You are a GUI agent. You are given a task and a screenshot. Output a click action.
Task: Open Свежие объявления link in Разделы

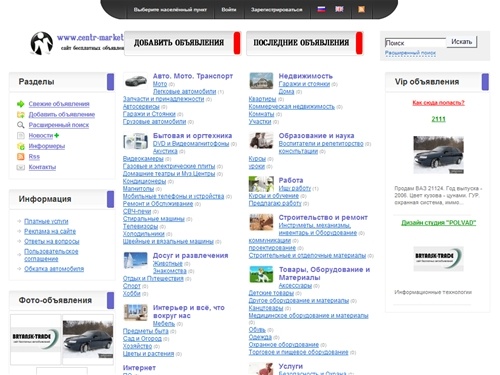click(59, 104)
